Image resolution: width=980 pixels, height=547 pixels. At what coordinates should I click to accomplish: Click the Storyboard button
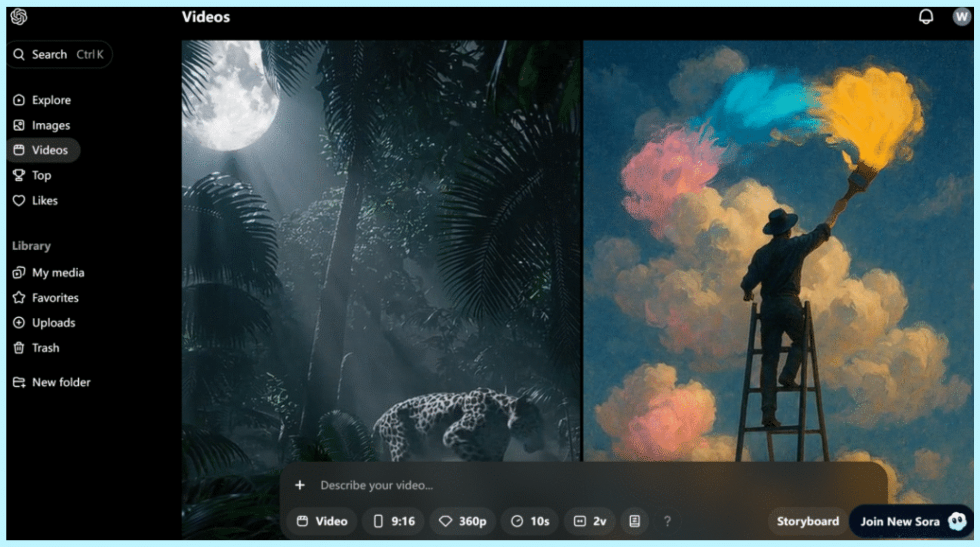click(x=808, y=521)
